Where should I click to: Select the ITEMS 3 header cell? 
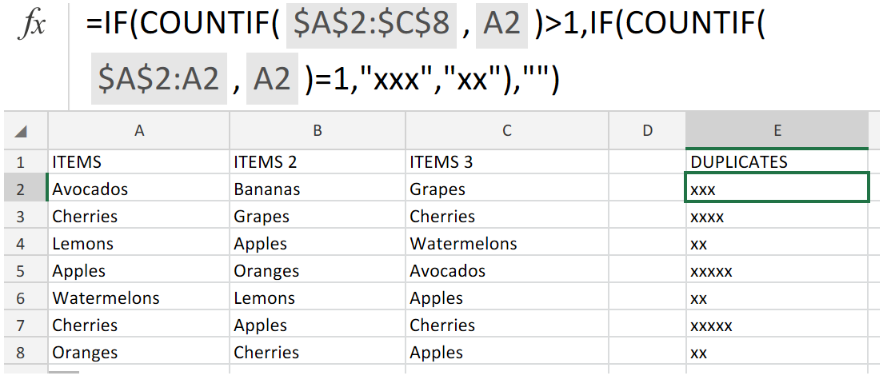click(507, 162)
